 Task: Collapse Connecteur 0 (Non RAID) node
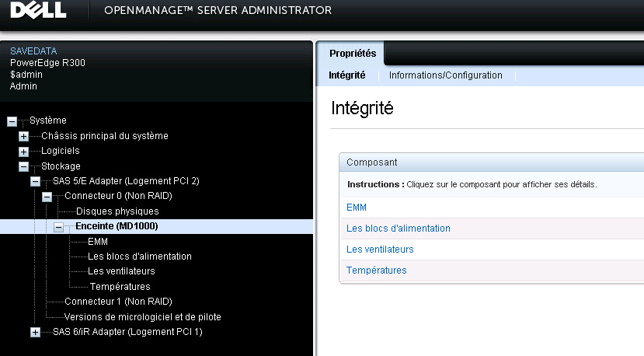click(47, 197)
